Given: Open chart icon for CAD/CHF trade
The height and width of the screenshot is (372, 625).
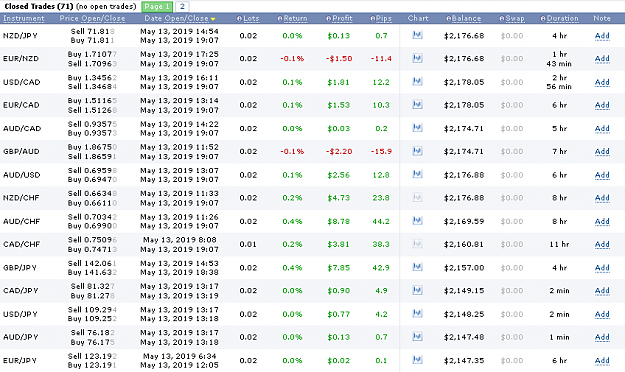Looking at the screenshot, I should tap(417, 244).
